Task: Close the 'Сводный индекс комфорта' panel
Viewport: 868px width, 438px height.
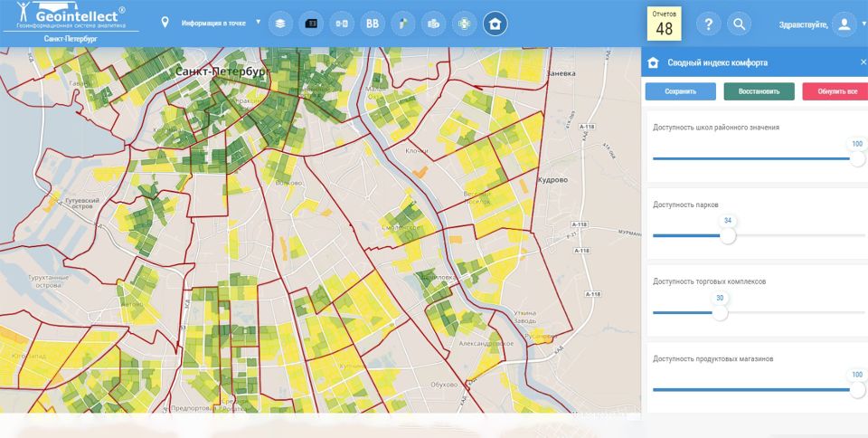Action: (x=863, y=62)
